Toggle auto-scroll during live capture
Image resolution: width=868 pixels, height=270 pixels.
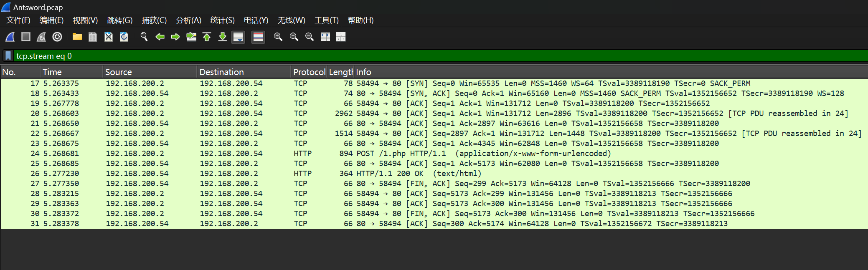tap(238, 37)
